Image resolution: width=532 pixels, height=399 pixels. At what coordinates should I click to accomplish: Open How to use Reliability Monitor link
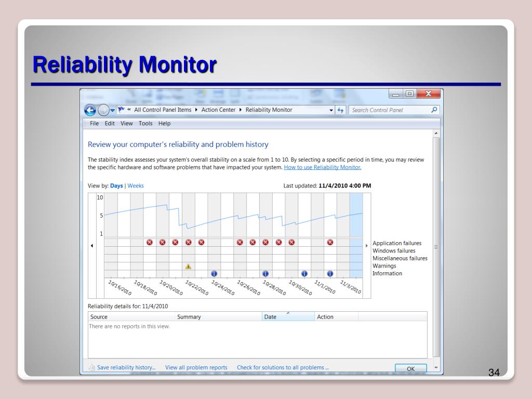[x=322, y=167]
